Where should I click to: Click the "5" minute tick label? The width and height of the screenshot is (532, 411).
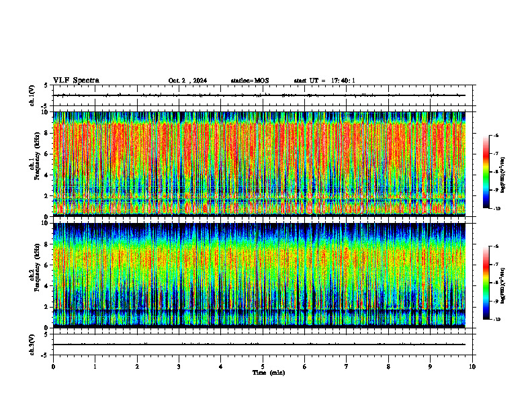(x=263, y=367)
